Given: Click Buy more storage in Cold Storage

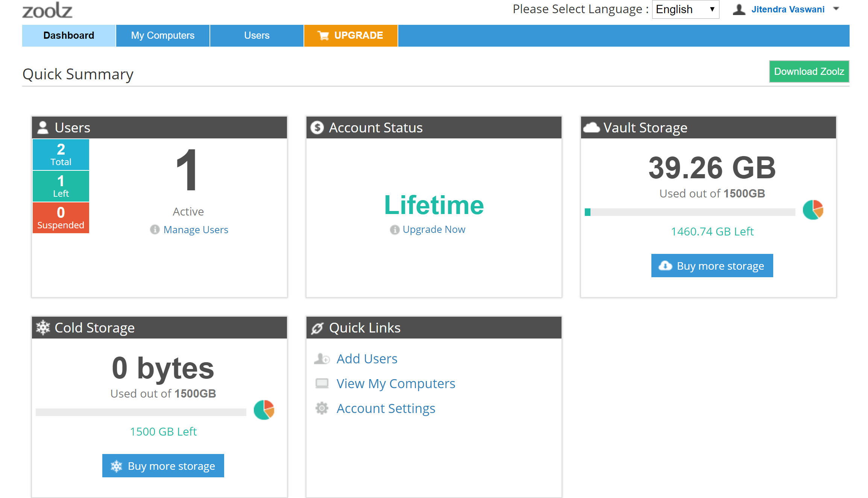Looking at the screenshot, I should click(163, 466).
